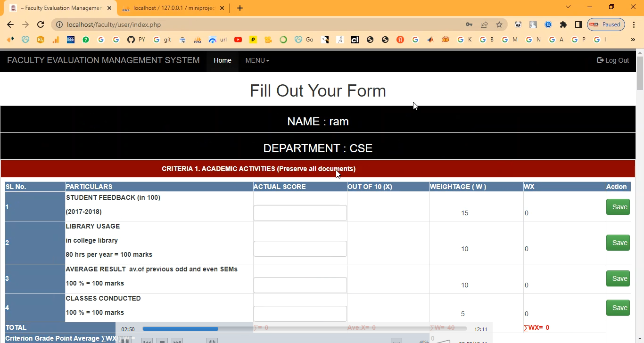The image size is (644, 343).
Task: Click the browser back arrow
Action: pos(10,24)
